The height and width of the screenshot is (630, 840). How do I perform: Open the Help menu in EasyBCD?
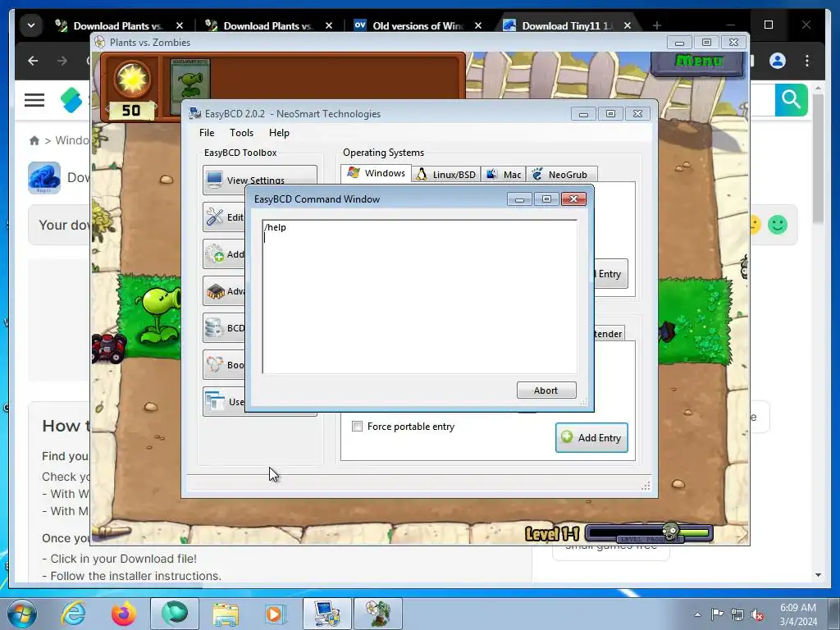[279, 133]
